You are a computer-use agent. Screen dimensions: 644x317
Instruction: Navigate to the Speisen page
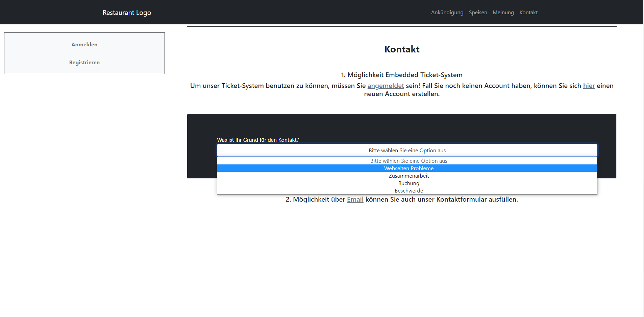pyautogui.click(x=478, y=12)
